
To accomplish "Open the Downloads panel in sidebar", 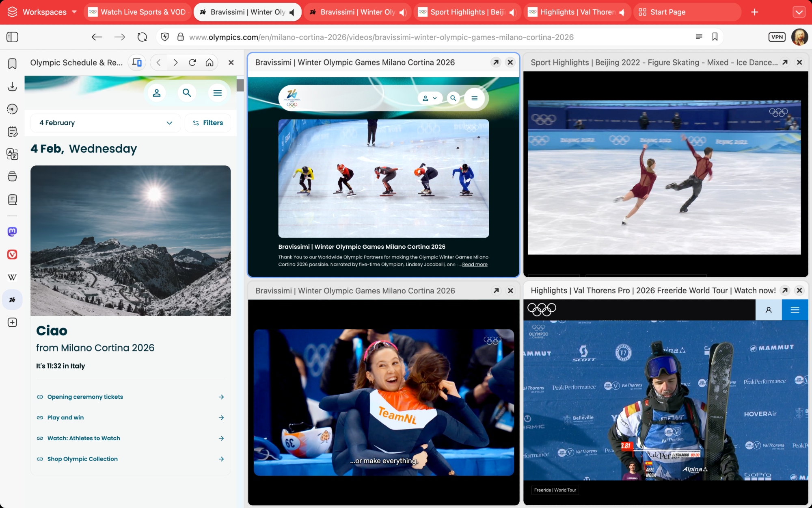I will pos(12,86).
